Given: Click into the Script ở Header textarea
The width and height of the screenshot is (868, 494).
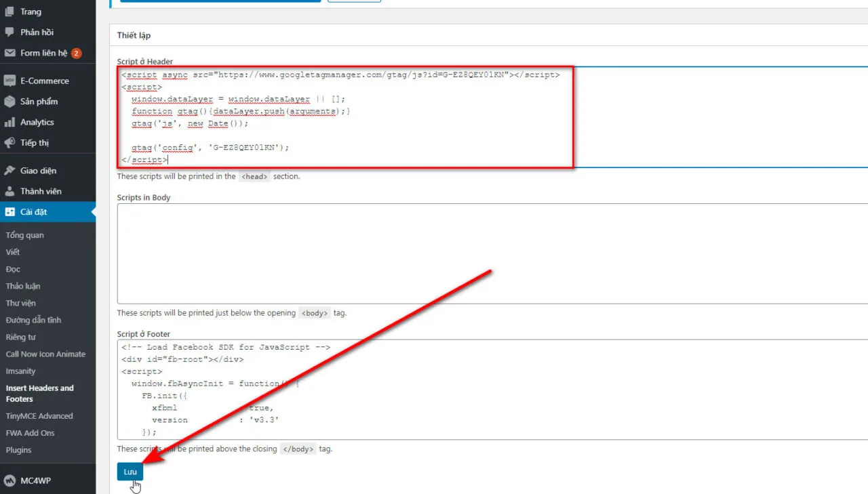Looking at the screenshot, I should [492, 117].
